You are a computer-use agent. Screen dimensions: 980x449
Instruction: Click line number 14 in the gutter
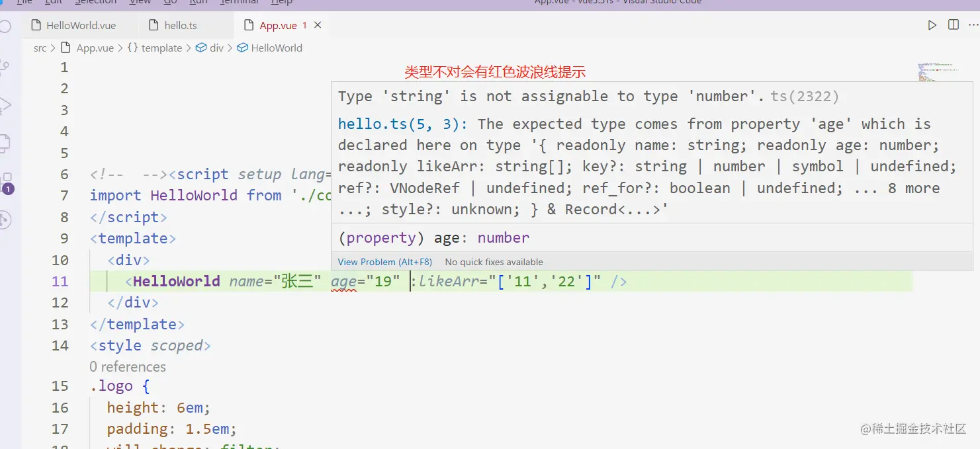point(60,346)
